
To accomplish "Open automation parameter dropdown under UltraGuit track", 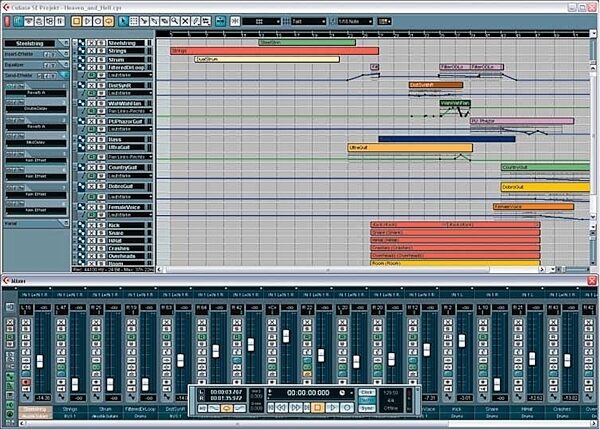I will tap(129, 157).
